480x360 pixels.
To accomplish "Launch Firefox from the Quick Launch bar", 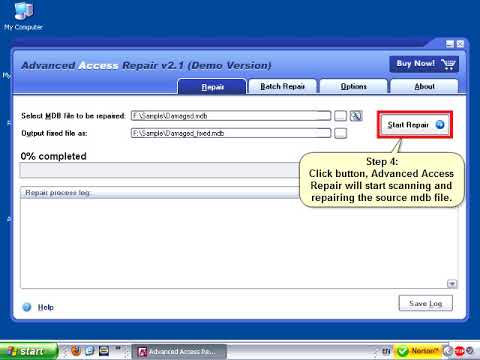I will pyautogui.click(x=76, y=351).
